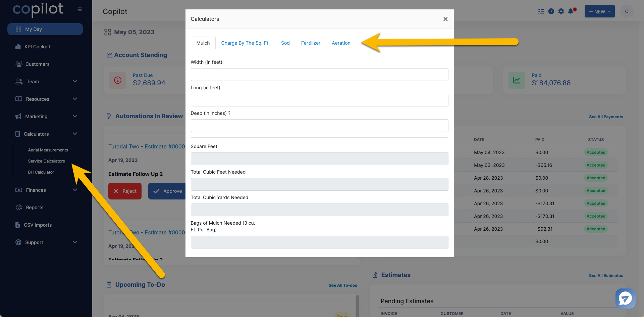This screenshot has width=644, height=317.
Task: Open the clock time-tracking icon
Action: 551,11
